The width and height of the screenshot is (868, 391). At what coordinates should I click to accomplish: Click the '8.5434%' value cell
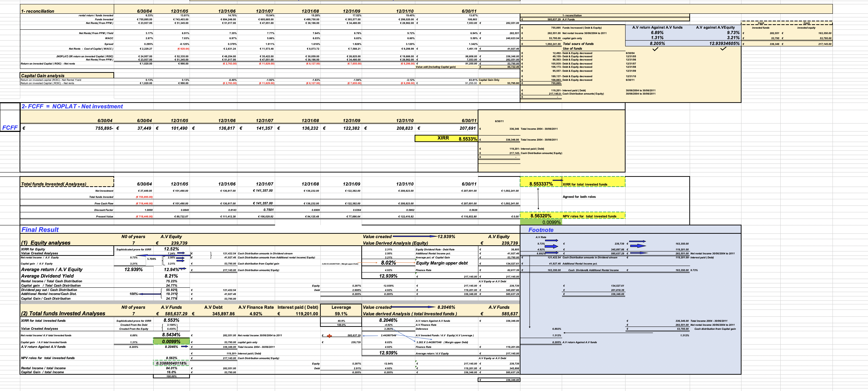(x=171, y=335)
